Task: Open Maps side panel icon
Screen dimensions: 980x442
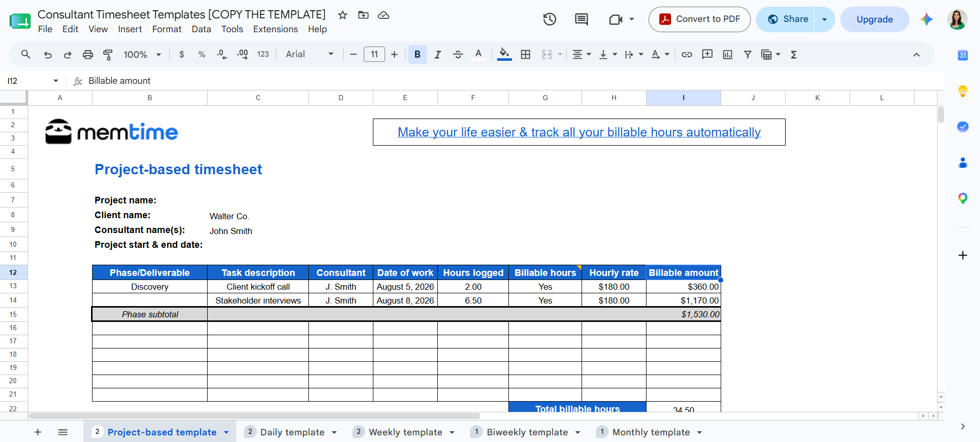Action: click(x=963, y=198)
